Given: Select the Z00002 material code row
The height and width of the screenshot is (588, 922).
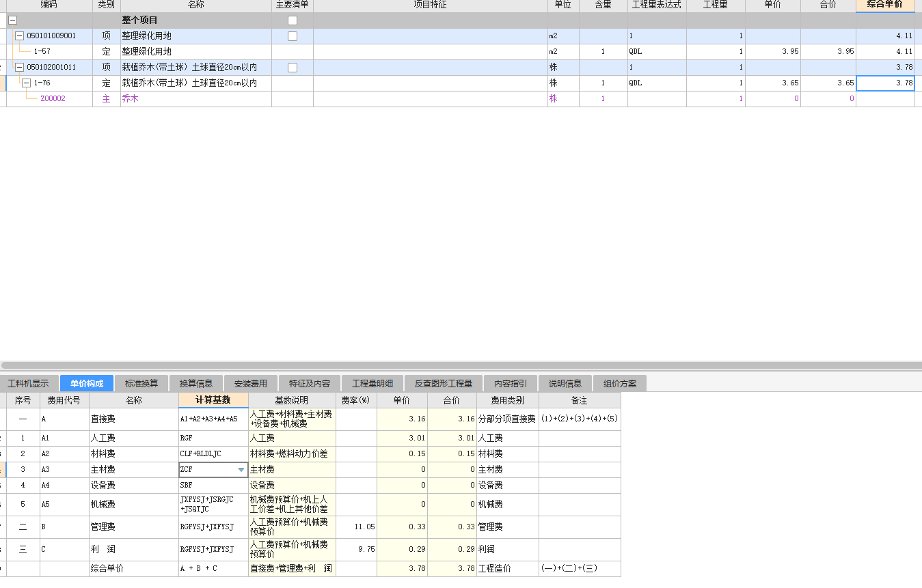Looking at the screenshot, I should pos(49,99).
